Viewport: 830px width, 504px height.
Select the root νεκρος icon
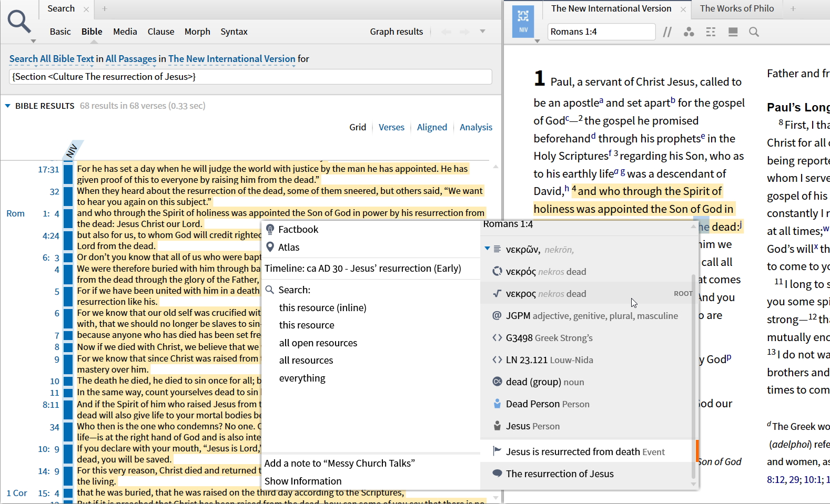pyautogui.click(x=497, y=294)
